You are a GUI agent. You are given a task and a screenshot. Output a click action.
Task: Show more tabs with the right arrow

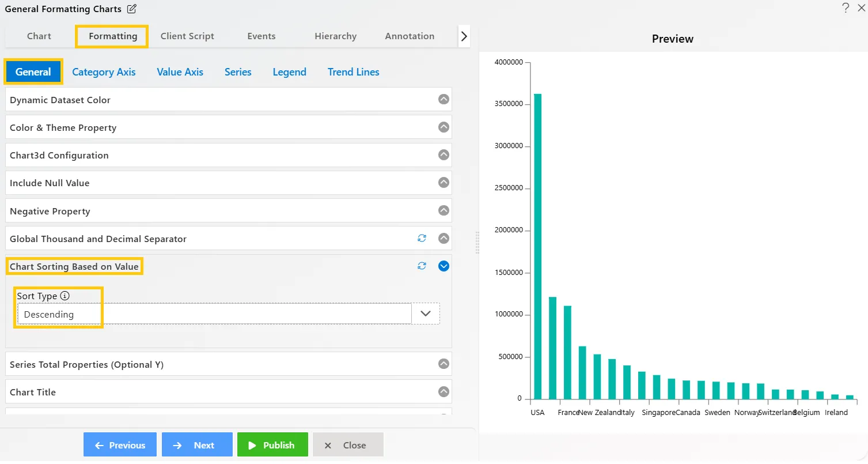464,36
